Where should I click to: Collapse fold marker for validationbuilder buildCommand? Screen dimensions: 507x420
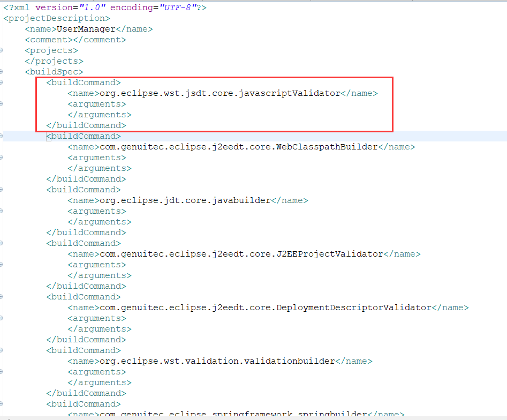(x=1, y=350)
